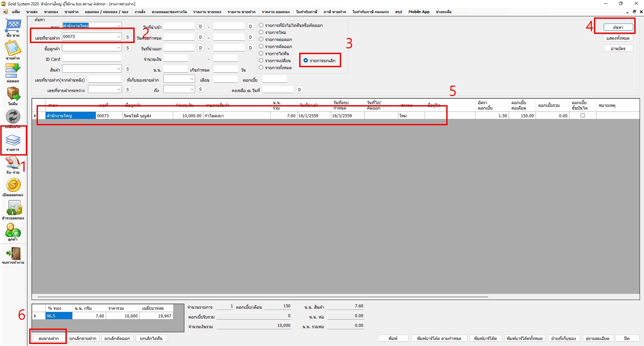
Task: Click the ไถ่คืน box icon
Action: coord(13,95)
